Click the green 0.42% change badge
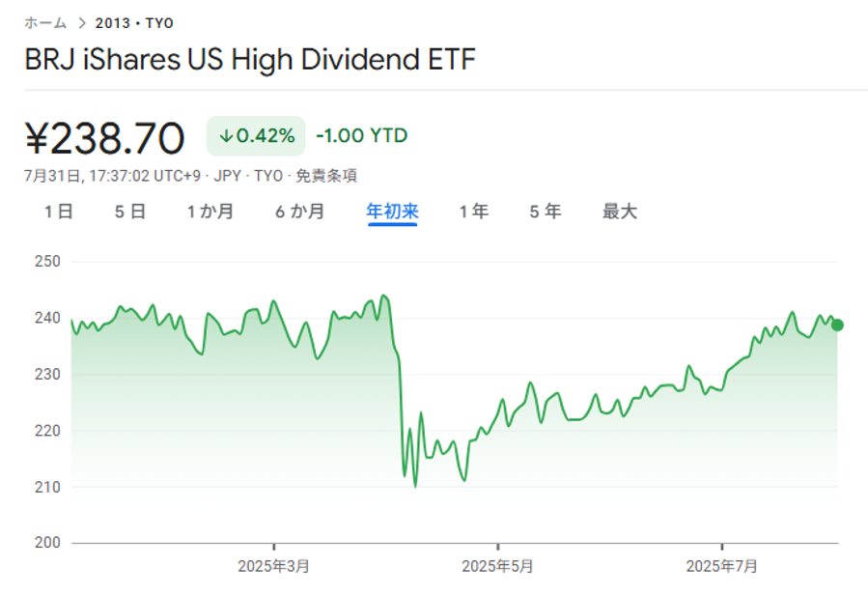 click(x=256, y=136)
